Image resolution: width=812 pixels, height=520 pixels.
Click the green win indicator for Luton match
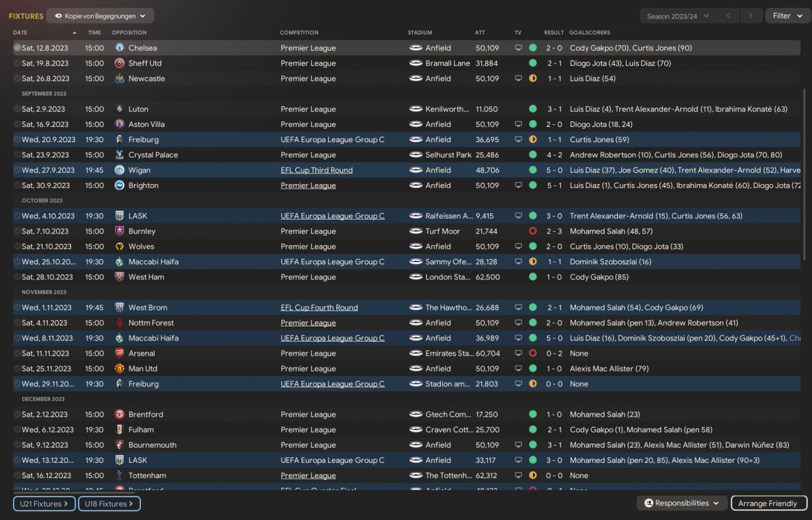(x=533, y=109)
